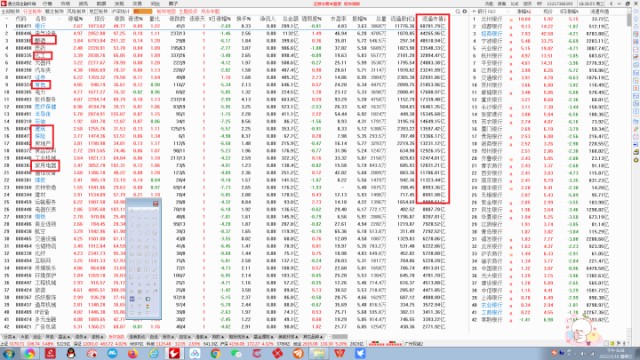Click the Windows Start orb
Image resolution: width=640 pixels, height=360 pixels.
point(9,353)
